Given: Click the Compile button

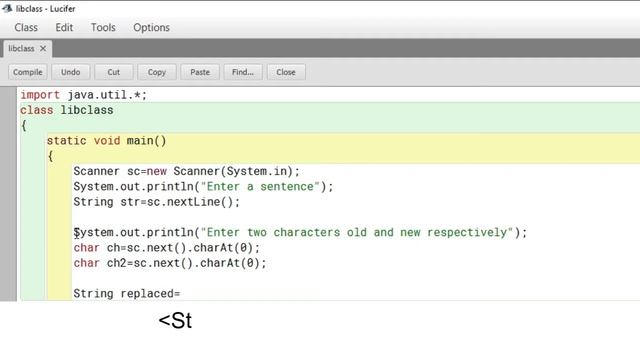Looking at the screenshot, I should [x=28, y=72].
